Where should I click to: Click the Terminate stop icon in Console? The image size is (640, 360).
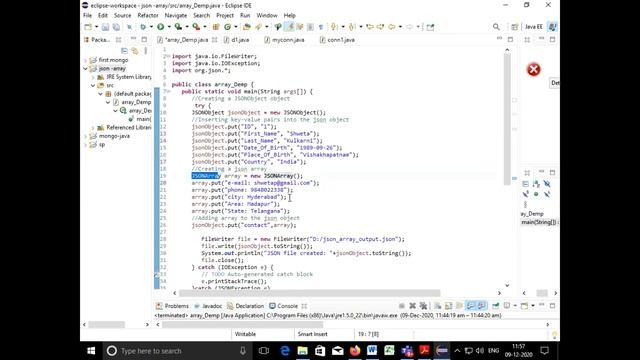(x=402, y=306)
